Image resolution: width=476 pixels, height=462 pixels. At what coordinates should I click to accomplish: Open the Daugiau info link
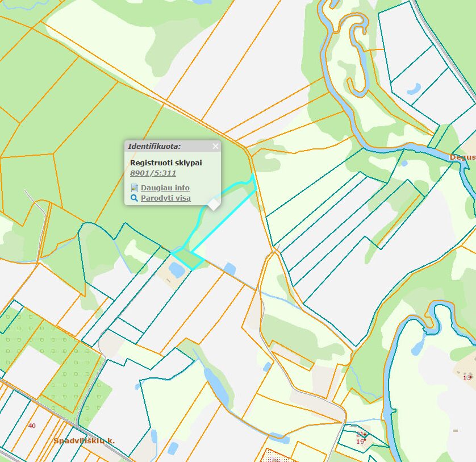pos(164,188)
